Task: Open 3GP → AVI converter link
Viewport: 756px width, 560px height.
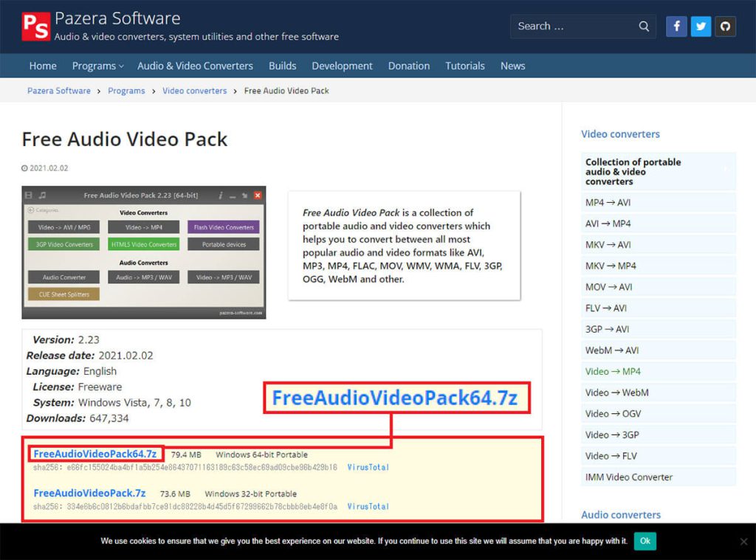Action: 659,329
